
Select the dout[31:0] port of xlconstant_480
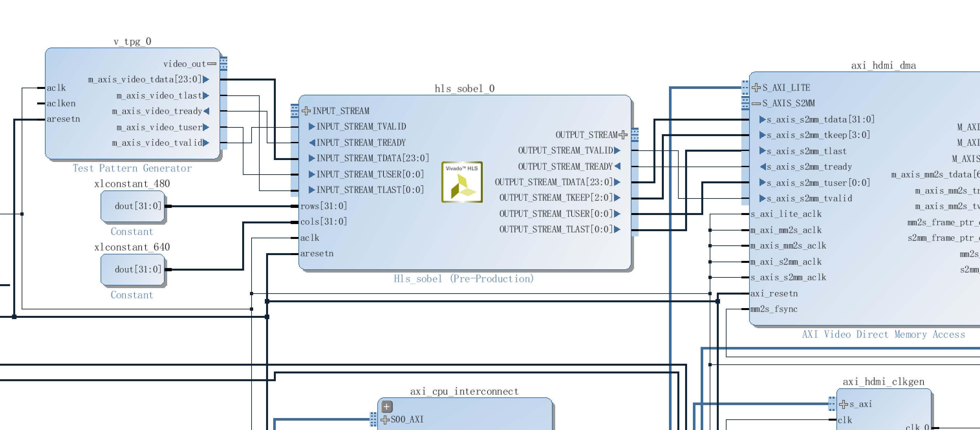point(138,206)
